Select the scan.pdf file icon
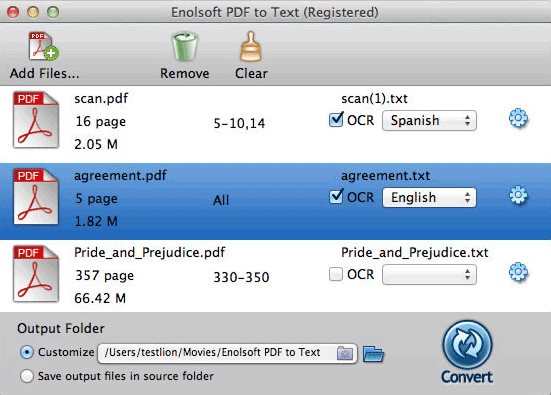The width and height of the screenshot is (551, 395). pyautogui.click(x=36, y=119)
